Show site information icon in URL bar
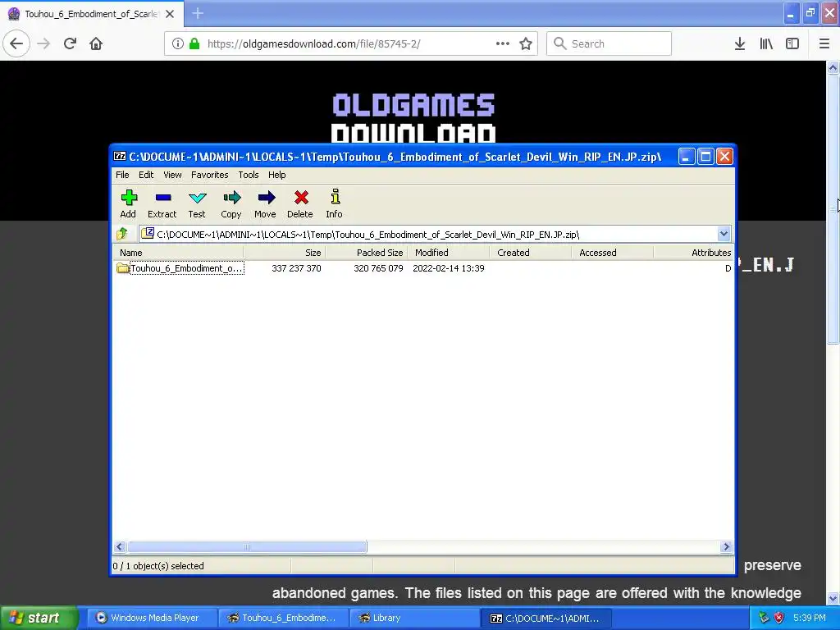This screenshot has width=840, height=630. 177,43
